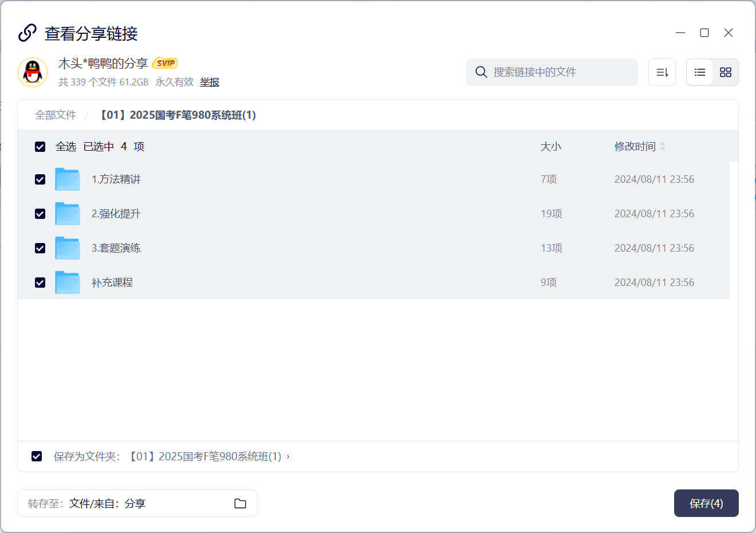Screen dimensions: 756x533
Task: Open the 1.方法精讲 folder icon
Action: click(x=68, y=179)
